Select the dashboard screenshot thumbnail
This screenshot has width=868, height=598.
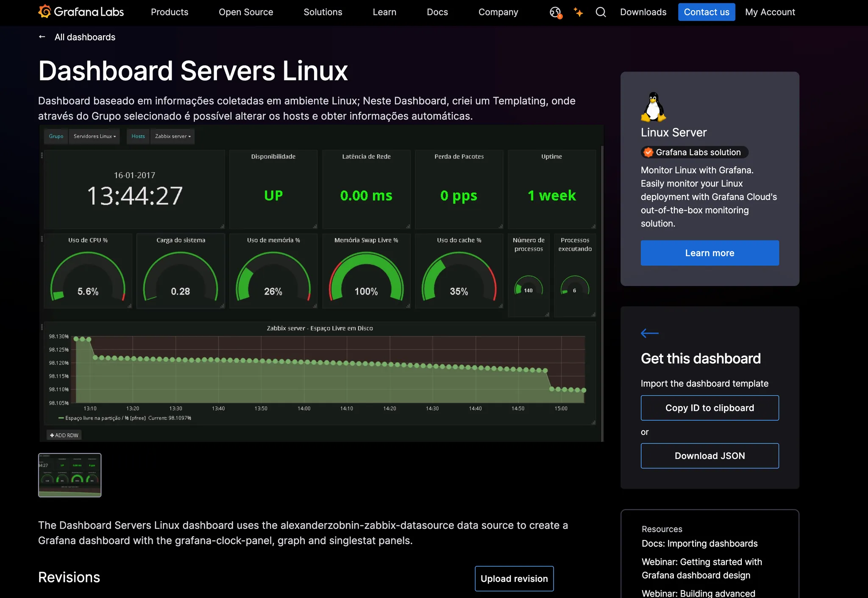pos(70,475)
